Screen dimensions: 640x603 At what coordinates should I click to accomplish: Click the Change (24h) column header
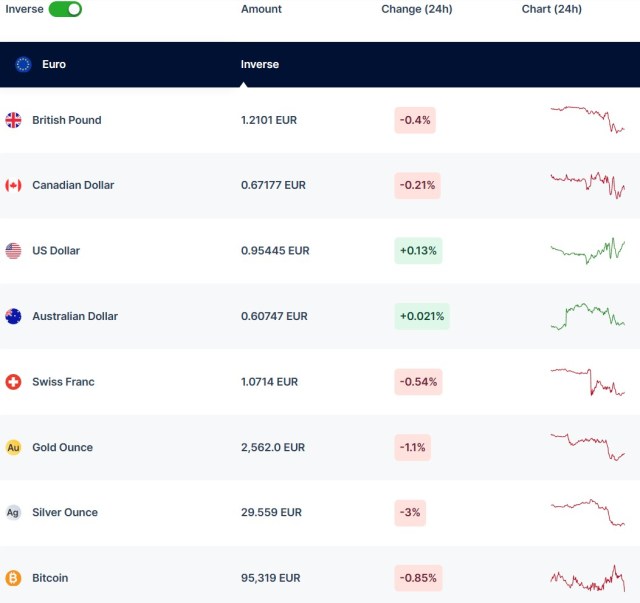(x=415, y=9)
